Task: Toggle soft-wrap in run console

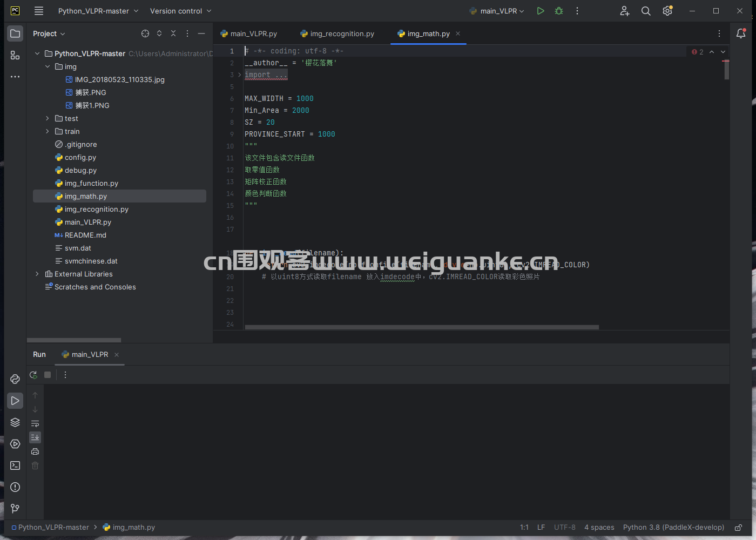Action: coord(35,423)
